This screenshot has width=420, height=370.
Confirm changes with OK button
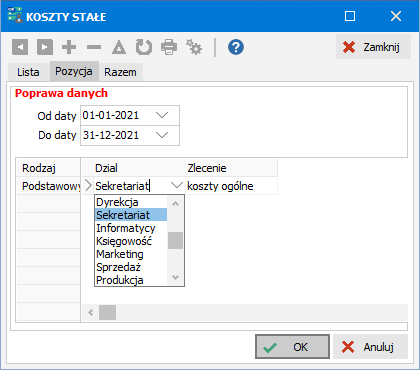pyautogui.click(x=292, y=347)
